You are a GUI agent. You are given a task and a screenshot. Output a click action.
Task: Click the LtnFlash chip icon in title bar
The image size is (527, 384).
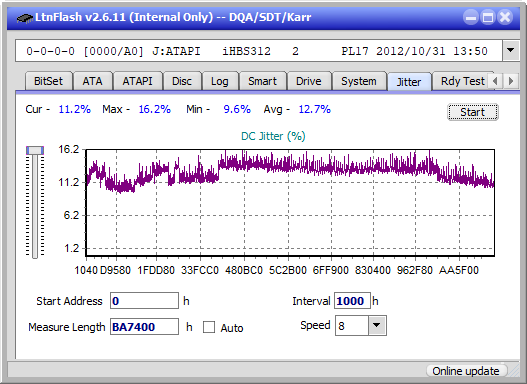coord(25,17)
